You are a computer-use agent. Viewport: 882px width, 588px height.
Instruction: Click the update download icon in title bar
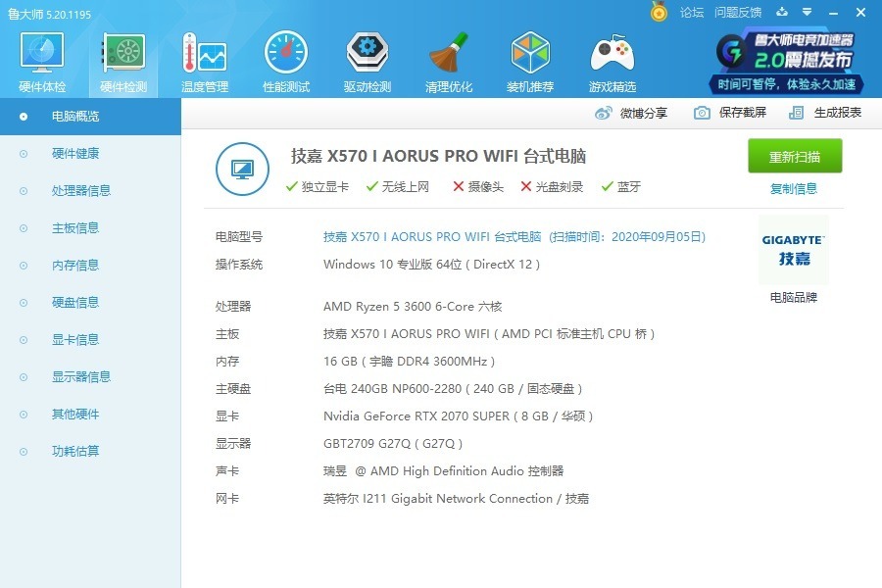coord(781,13)
